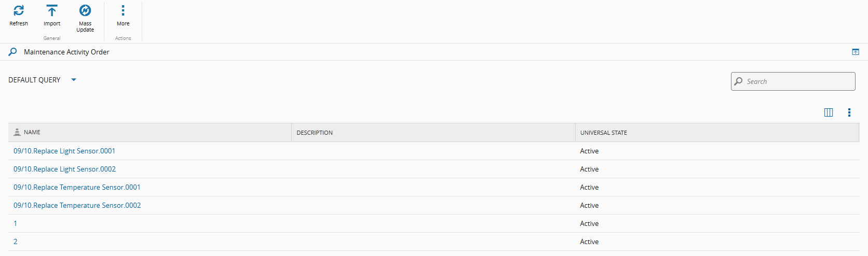The width and height of the screenshot is (868, 256).
Task: Open the table options vertical dots menu
Action: 849,112
